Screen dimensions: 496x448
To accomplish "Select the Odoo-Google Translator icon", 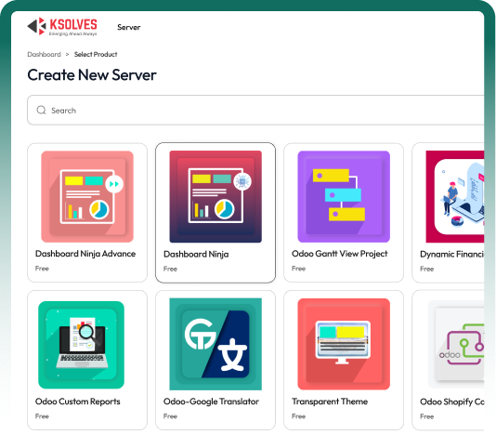I will coord(215,344).
